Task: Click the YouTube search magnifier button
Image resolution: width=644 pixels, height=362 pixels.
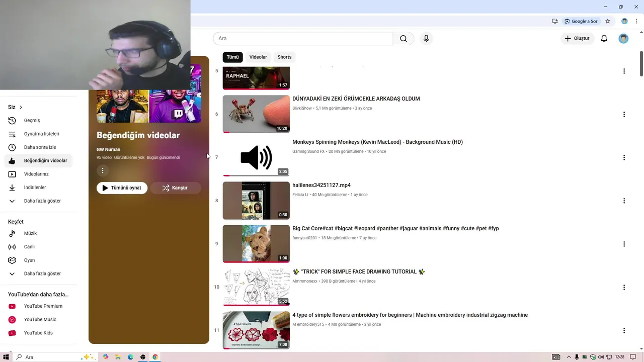Action: (404, 39)
